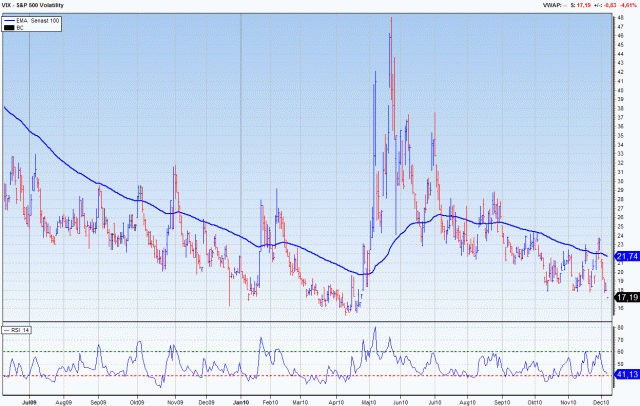The width and height of the screenshot is (640, 406).
Task: Click the black BC swatch in legend
Action: coord(9,28)
